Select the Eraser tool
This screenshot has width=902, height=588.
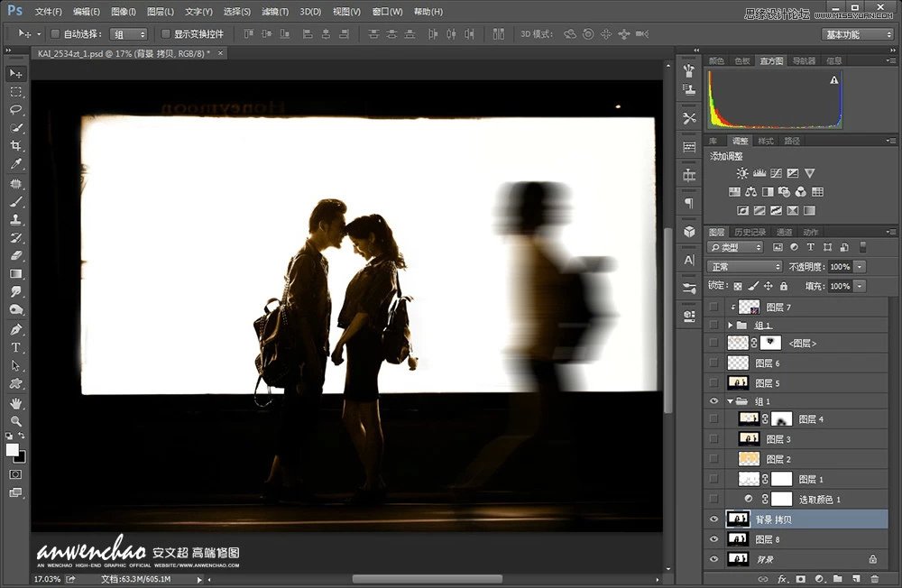[16, 255]
